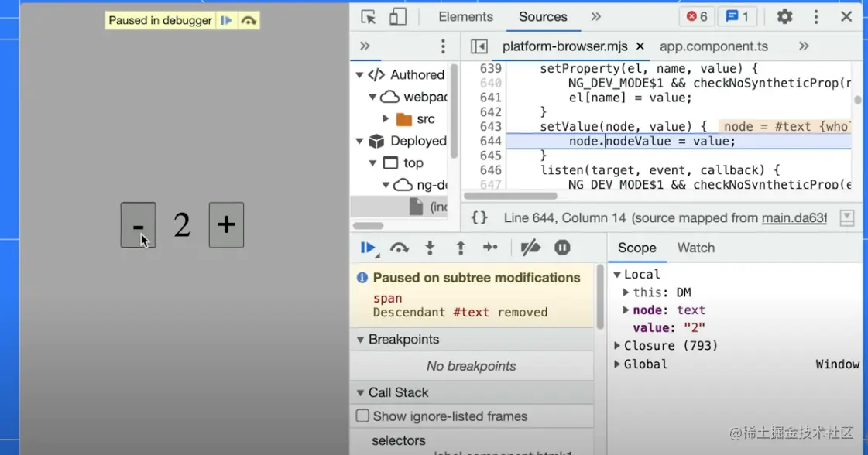
Task: Open the DevTools three-dot customize menu
Action: pyautogui.click(x=816, y=16)
